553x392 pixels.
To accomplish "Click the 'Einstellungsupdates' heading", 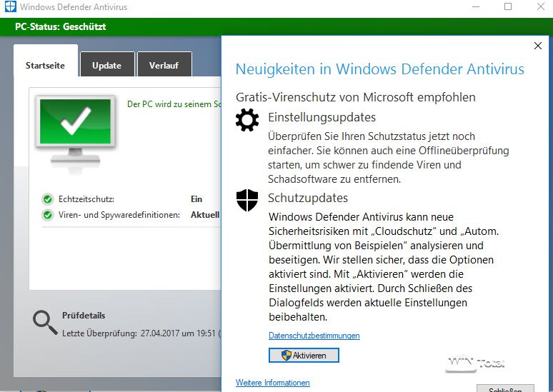I will 322,117.
